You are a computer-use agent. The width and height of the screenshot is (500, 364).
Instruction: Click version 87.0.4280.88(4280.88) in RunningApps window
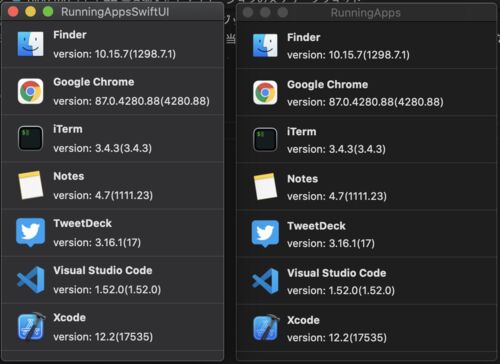click(366, 102)
